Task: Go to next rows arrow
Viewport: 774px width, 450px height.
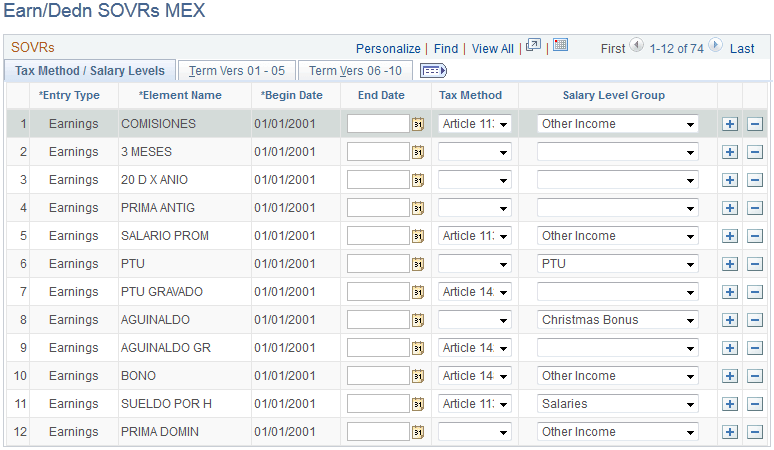Action: (715, 45)
